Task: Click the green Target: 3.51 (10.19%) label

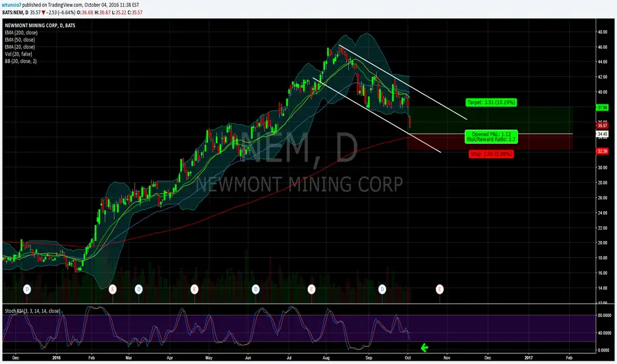Action: 491,103
